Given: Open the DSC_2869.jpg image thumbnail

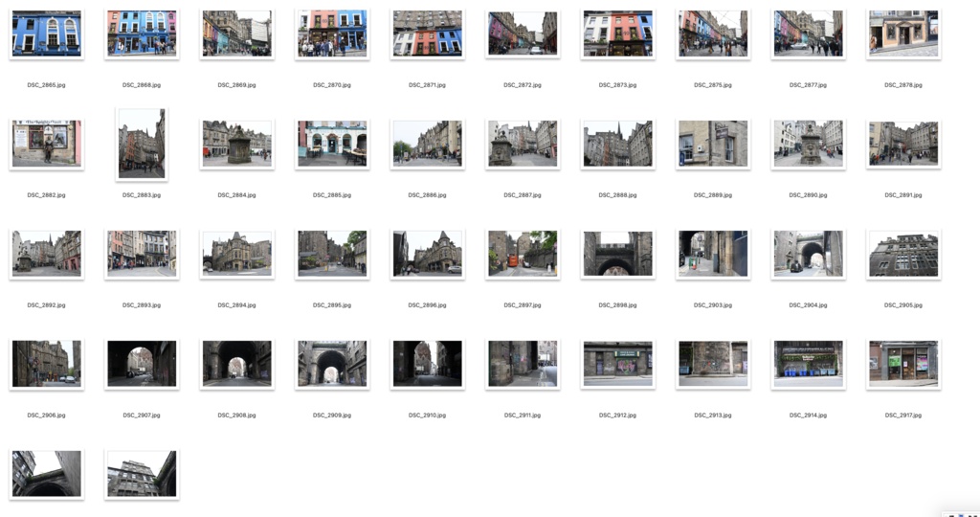Looking at the screenshot, I should pos(237,34).
